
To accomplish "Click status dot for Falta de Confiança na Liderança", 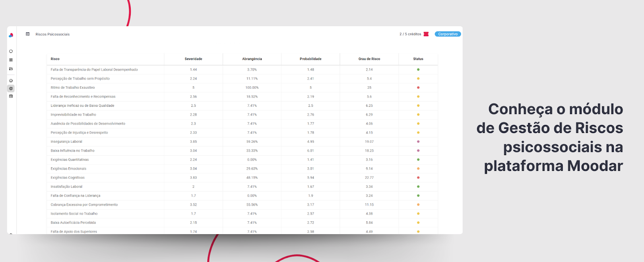I will 418,195.
